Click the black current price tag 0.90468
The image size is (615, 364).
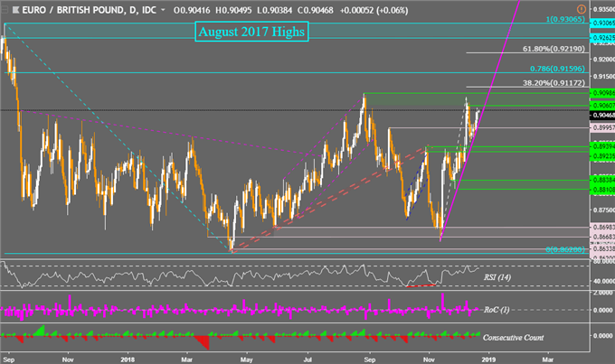(x=602, y=116)
